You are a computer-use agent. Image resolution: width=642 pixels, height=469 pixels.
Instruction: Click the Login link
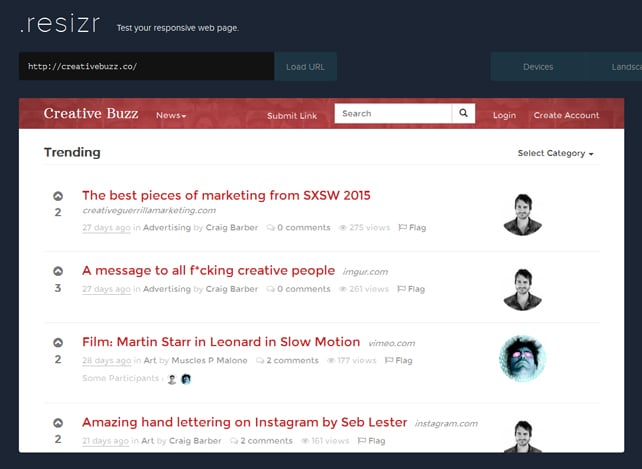click(x=504, y=116)
